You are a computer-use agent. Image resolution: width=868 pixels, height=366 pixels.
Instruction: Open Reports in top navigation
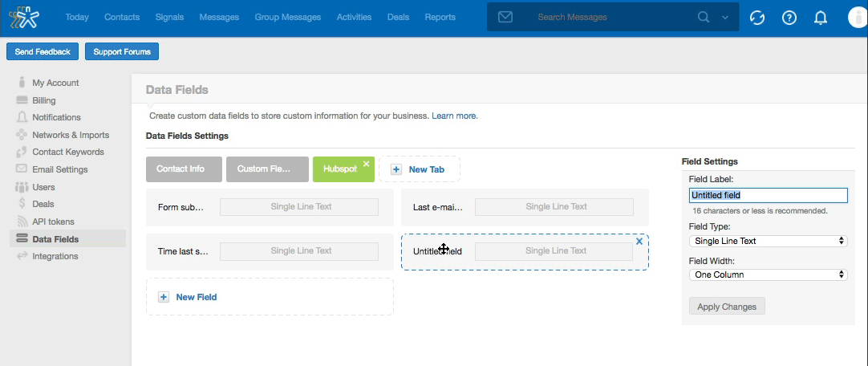point(440,17)
